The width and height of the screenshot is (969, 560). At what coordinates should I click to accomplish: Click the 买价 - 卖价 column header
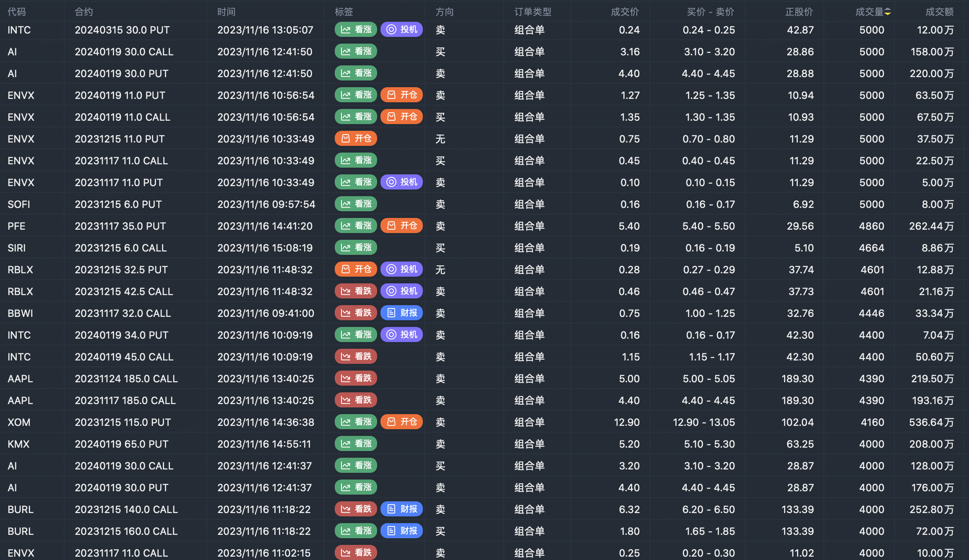(711, 12)
